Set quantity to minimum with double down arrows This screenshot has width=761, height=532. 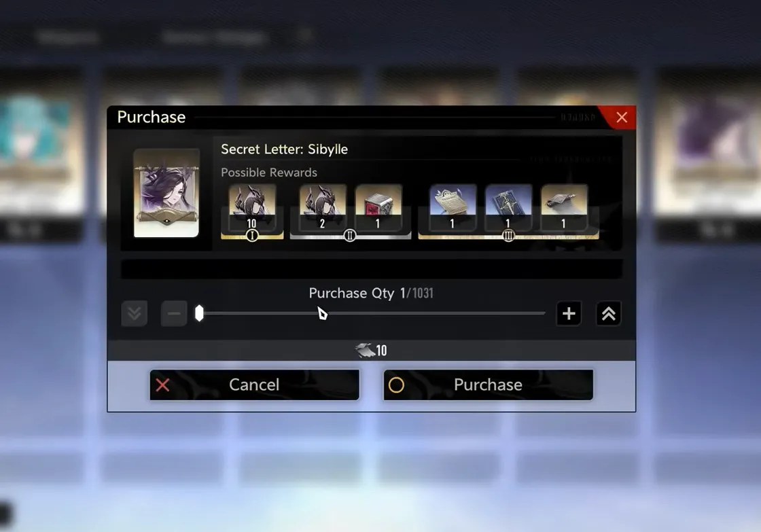[135, 314]
